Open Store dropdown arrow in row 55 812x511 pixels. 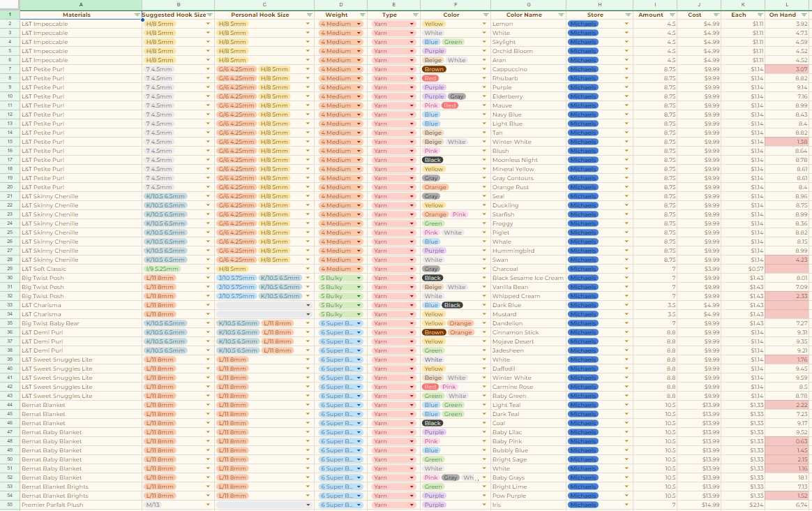(x=626, y=505)
